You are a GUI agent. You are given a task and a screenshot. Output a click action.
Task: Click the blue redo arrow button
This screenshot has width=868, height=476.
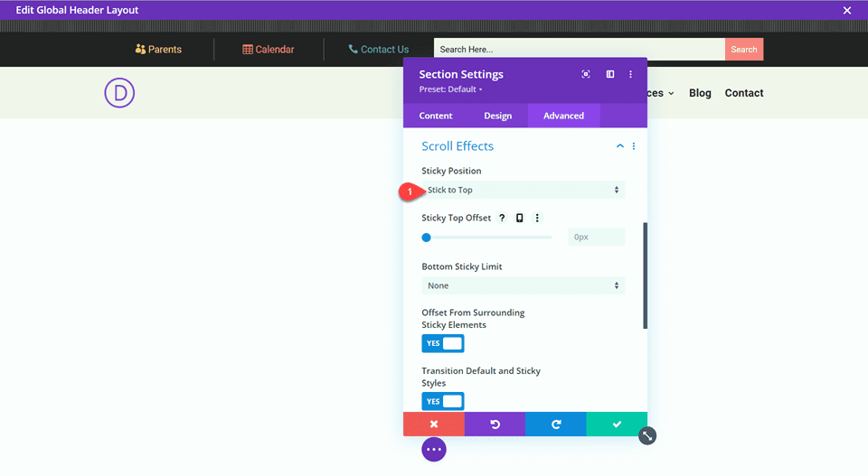click(x=555, y=424)
